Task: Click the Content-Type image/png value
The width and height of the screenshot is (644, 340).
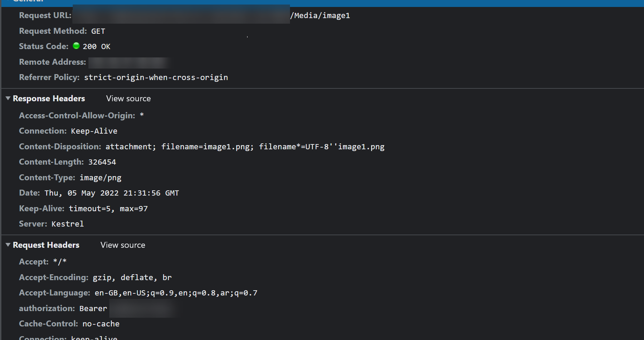Action: coord(100,177)
